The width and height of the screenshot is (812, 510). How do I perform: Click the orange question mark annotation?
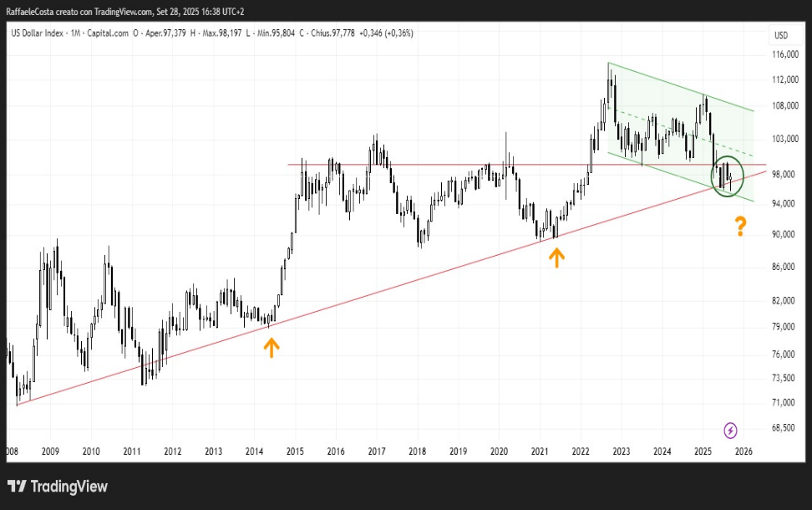740,226
